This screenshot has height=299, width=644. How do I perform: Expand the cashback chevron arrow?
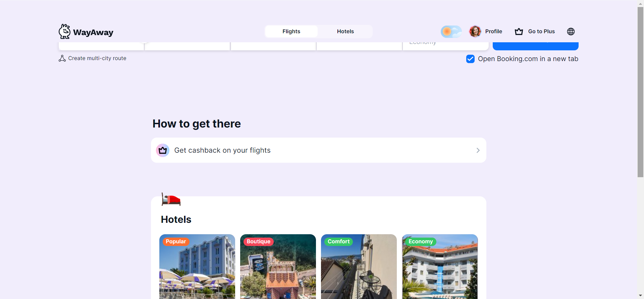(478, 150)
